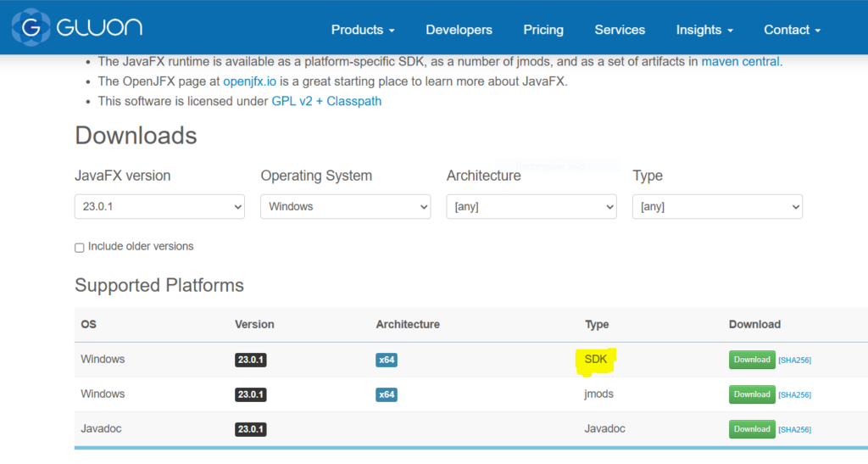Open the Pricing page

pyautogui.click(x=543, y=30)
